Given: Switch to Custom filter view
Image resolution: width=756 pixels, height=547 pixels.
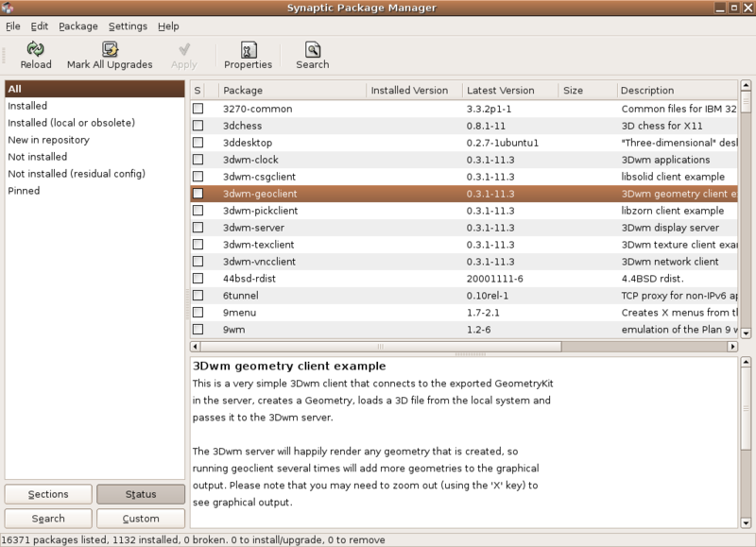Looking at the screenshot, I should (x=141, y=519).
